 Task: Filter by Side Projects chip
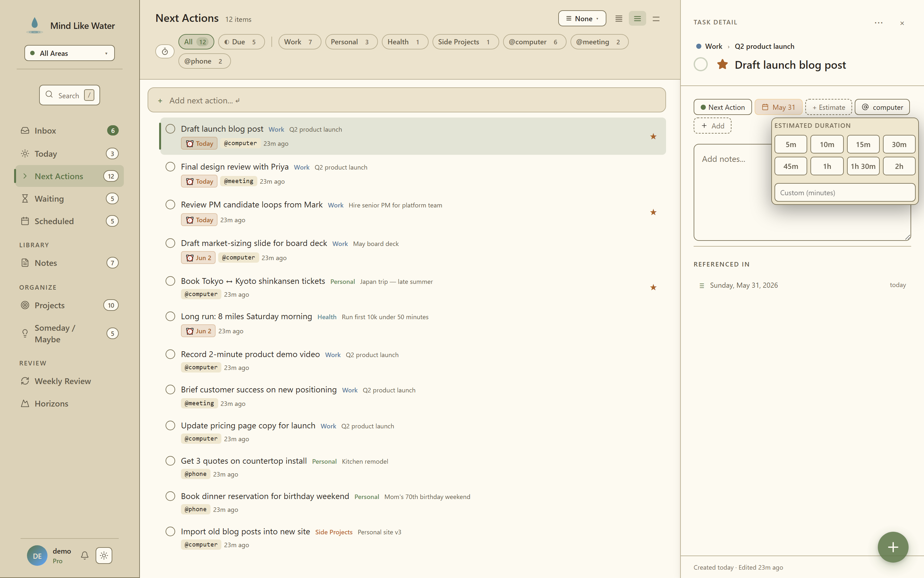466,42
